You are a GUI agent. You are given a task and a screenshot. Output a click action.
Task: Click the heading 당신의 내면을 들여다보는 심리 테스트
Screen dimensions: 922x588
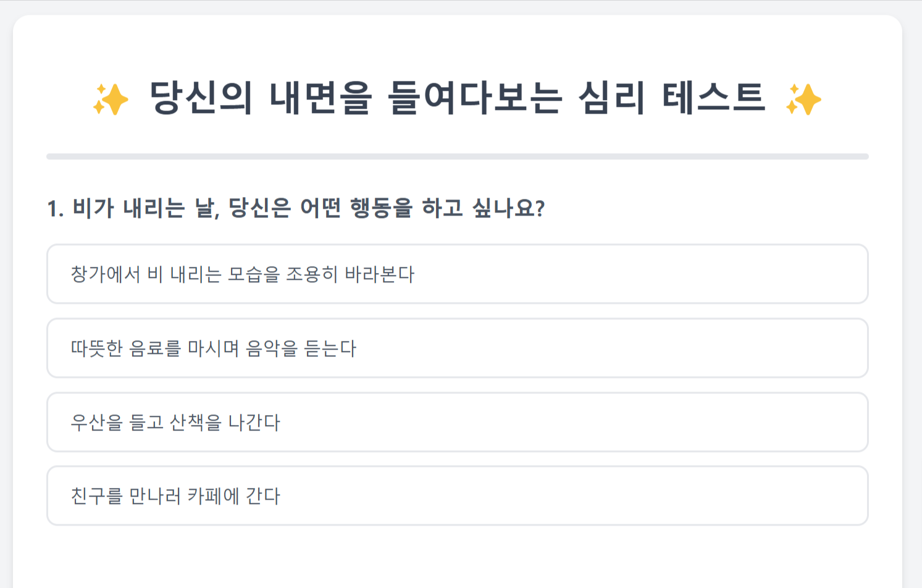point(457,99)
